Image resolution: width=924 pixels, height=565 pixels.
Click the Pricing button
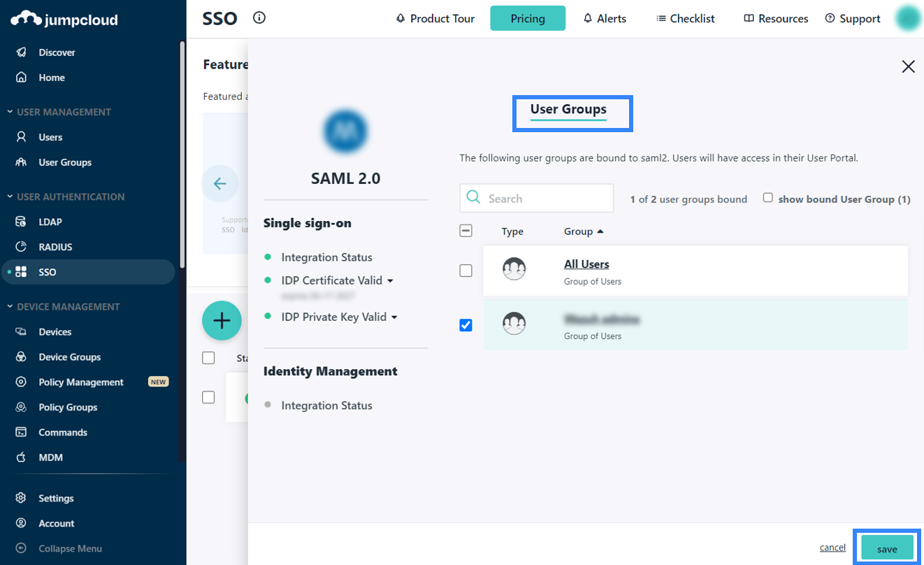tap(528, 18)
